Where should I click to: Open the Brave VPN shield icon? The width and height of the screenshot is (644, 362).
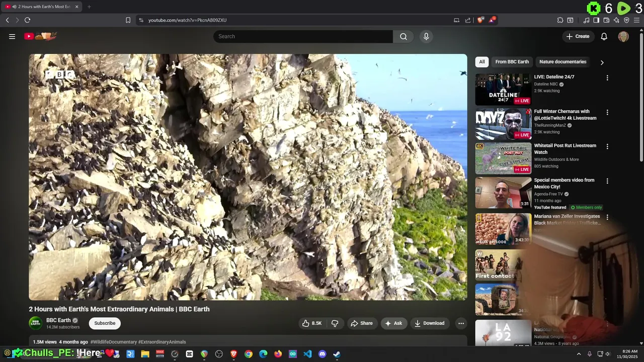coord(626,20)
